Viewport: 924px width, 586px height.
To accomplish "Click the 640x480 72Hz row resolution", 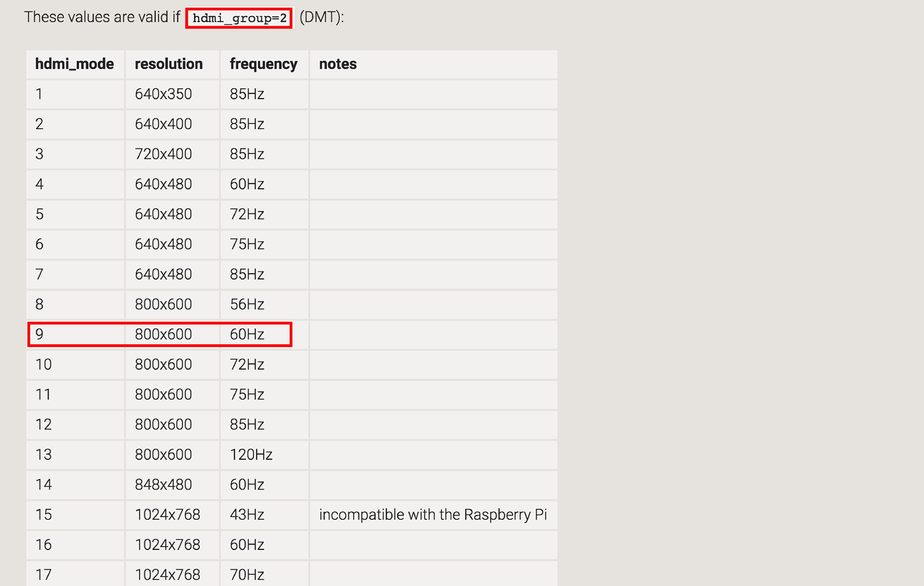I will (x=163, y=214).
